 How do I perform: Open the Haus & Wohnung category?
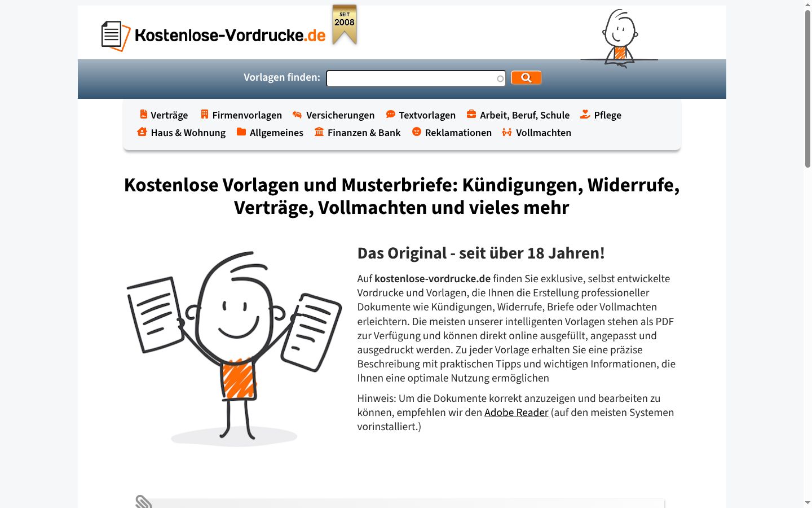[x=188, y=133]
